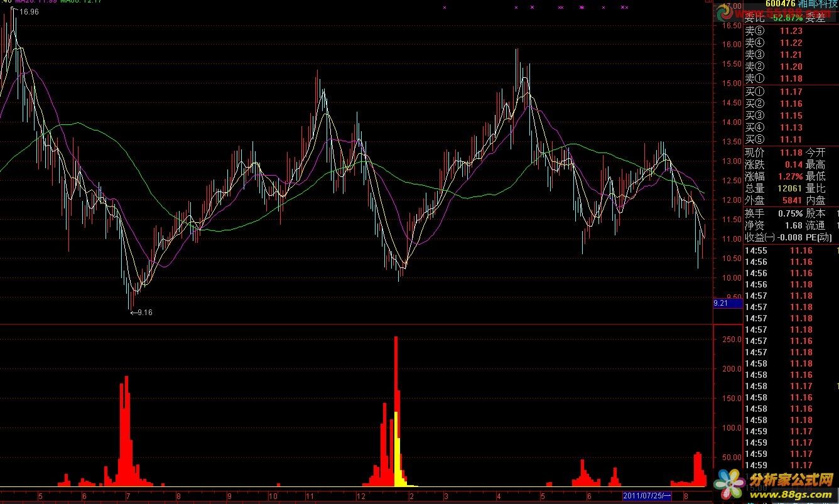Click the 外盘 value 5841
The image size is (839, 504).
pyautogui.click(x=793, y=200)
